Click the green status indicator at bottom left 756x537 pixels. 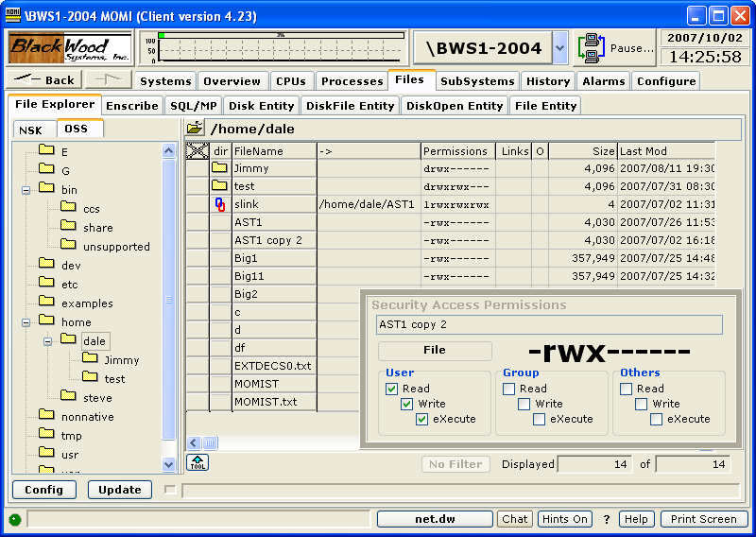tap(15, 520)
